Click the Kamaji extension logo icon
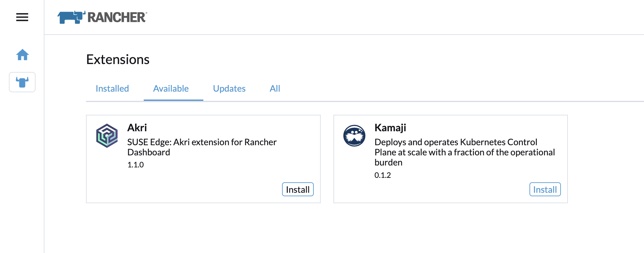Image resolution: width=644 pixels, height=253 pixels. [x=354, y=136]
